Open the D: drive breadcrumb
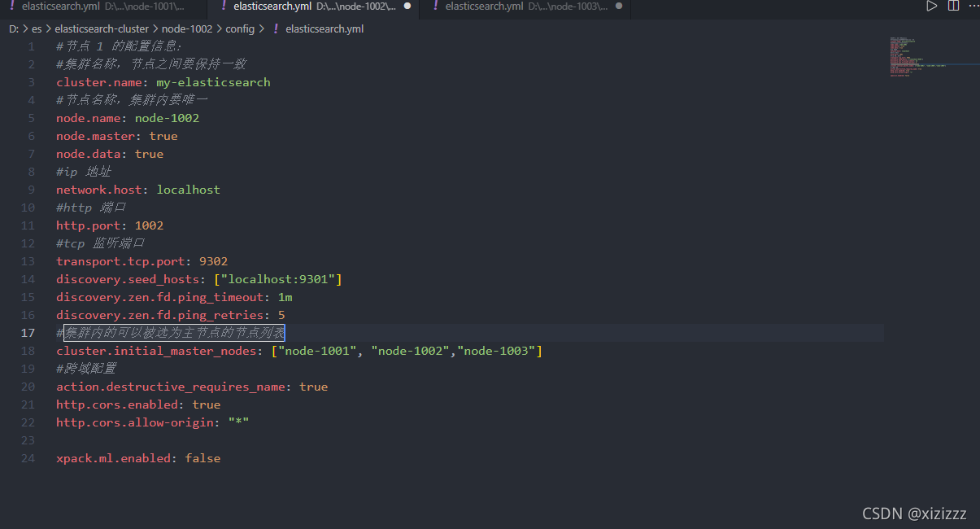980x529 pixels. click(14, 28)
